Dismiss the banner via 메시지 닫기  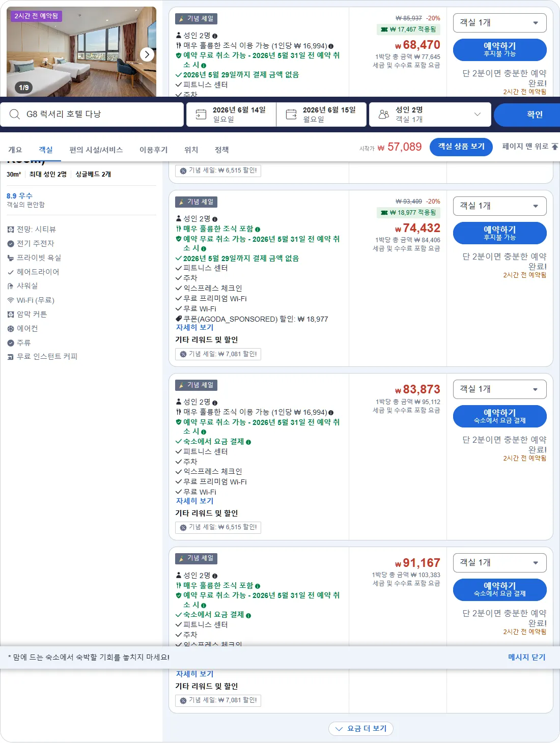526,658
